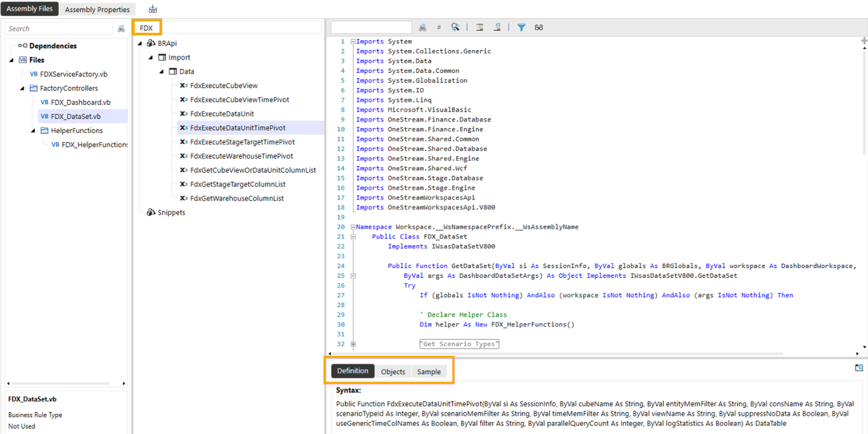Viewport: 868px width, 434px height.
Task: Click the glasses view icon in editor toolbar
Action: coord(538,27)
